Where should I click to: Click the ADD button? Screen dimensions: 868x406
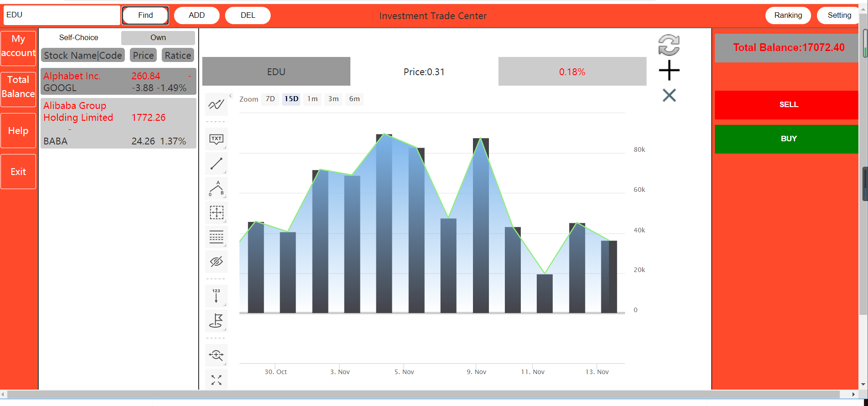tap(197, 15)
